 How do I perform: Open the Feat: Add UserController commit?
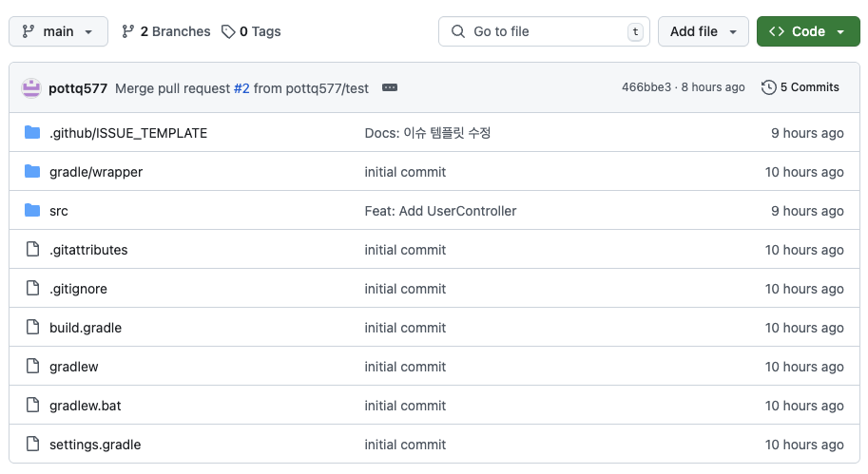coord(440,211)
